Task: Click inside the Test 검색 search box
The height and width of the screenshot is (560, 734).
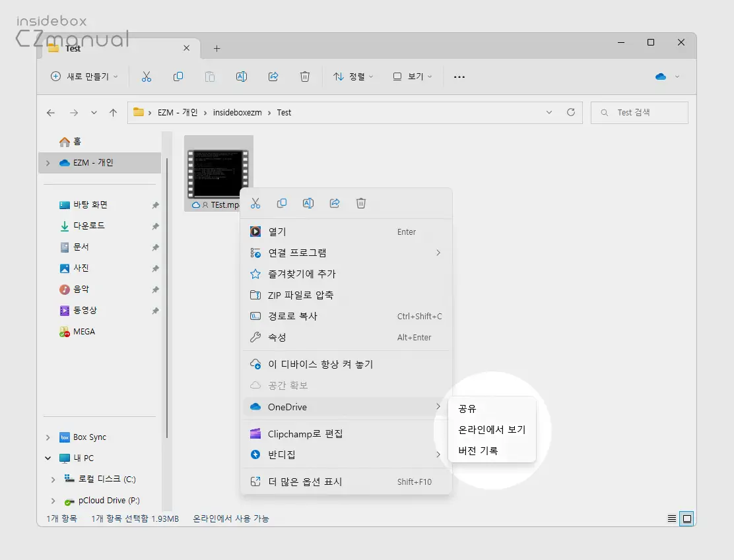Action: pos(639,112)
